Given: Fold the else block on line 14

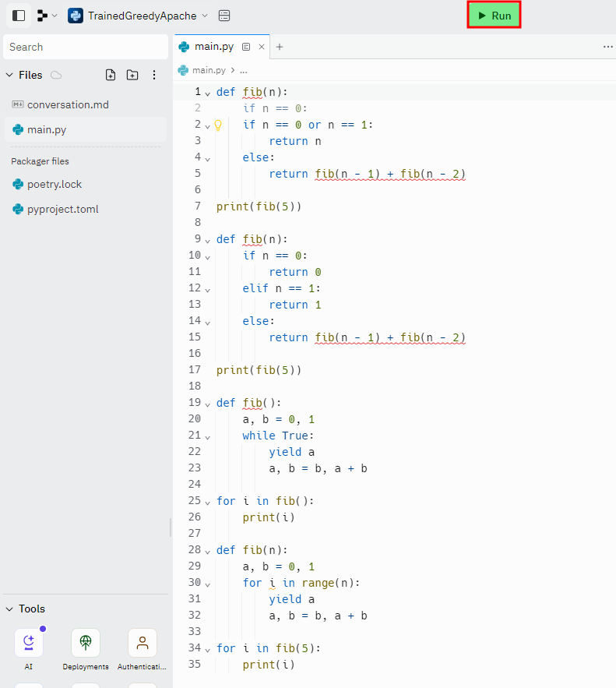Looking at the screenshot, I should pyautogui.click(x=207, y=322).
